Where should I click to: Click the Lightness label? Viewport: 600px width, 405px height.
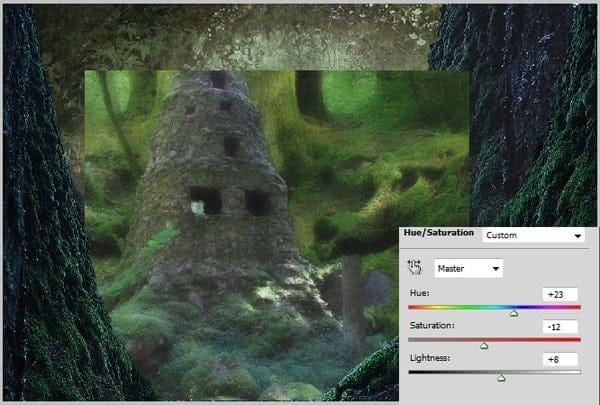(430, 358)
